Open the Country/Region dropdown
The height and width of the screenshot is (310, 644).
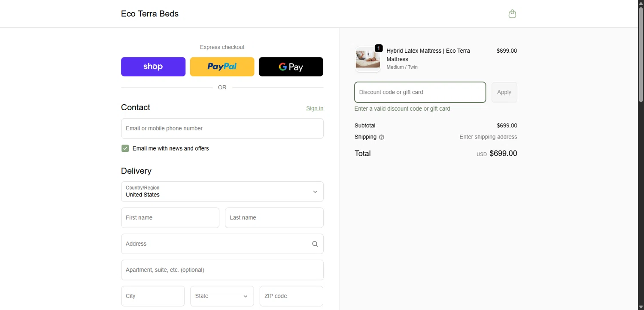click(222, 192)
